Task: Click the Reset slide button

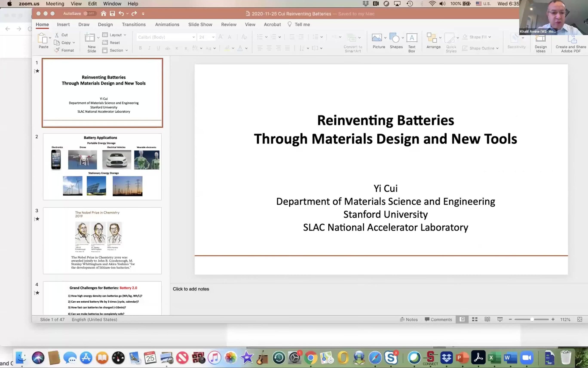Action: (111, 43)
